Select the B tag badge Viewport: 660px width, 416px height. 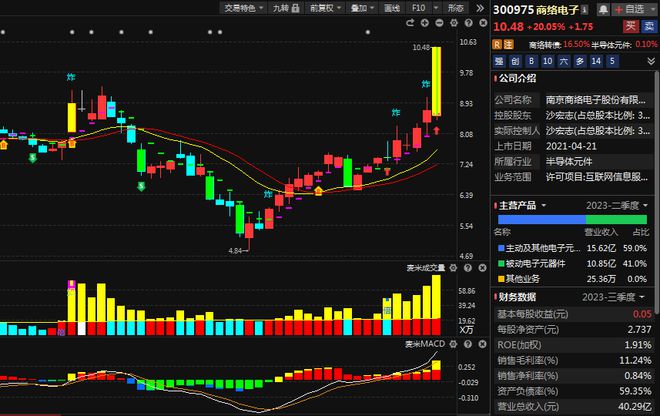pos(531,61)
